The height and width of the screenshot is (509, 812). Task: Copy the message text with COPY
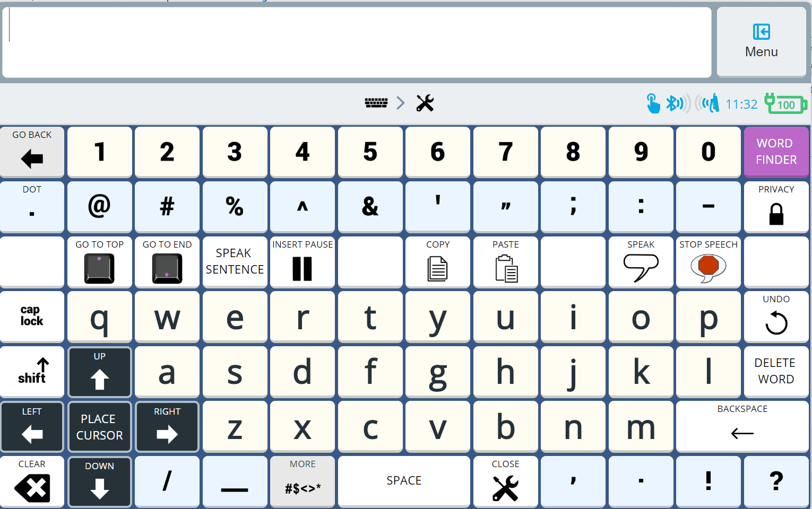438,262
